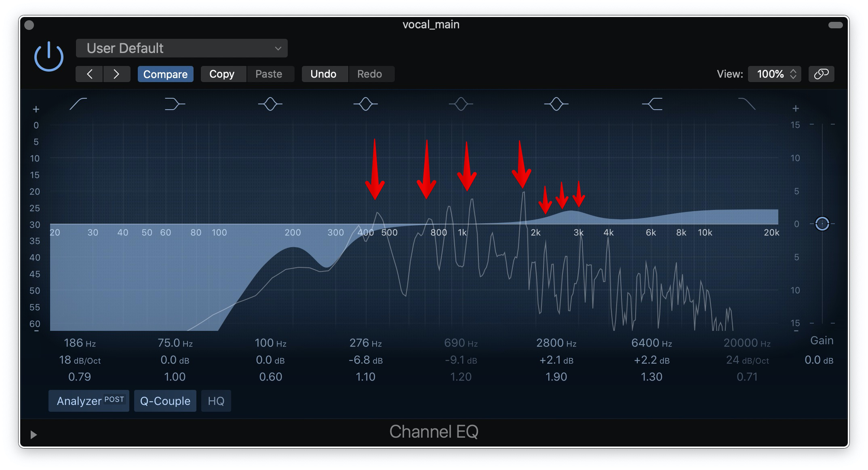This screenshot has width=868, height=470.
Task: Enable HQ mode
Action: click(216, 401)
